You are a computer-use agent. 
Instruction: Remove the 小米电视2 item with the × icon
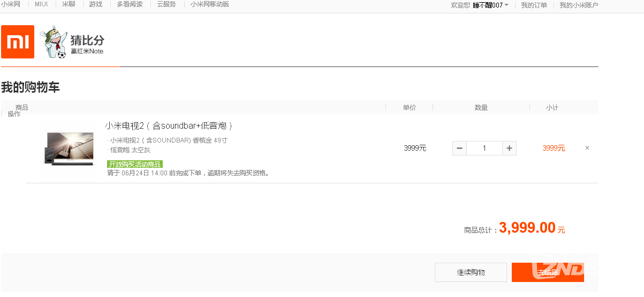(587, 148)
